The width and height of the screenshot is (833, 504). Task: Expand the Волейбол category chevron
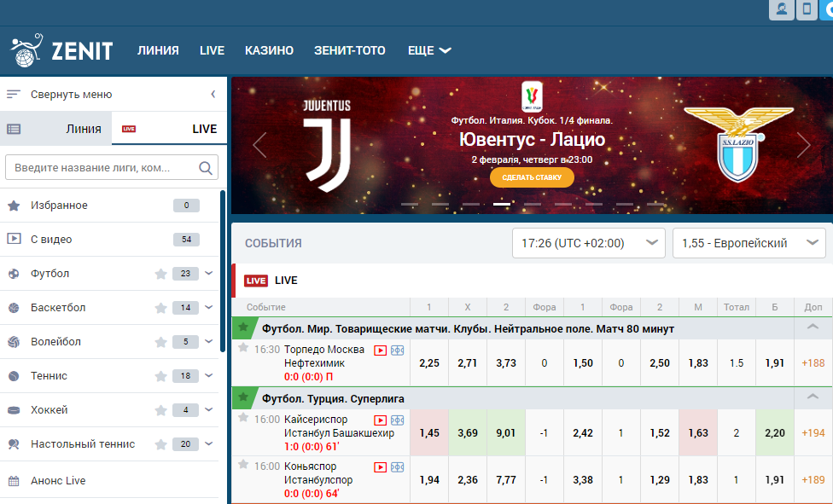point(209,341)
